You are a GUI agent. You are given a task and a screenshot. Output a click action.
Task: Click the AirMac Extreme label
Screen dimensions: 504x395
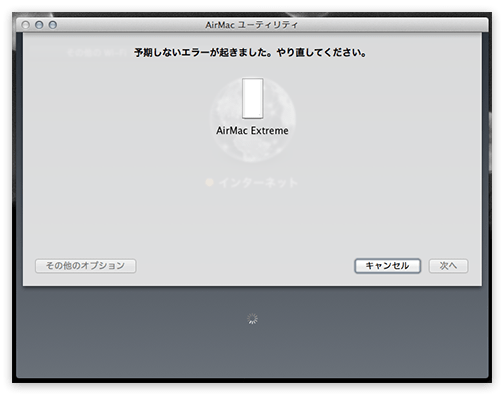coord(252,130)
